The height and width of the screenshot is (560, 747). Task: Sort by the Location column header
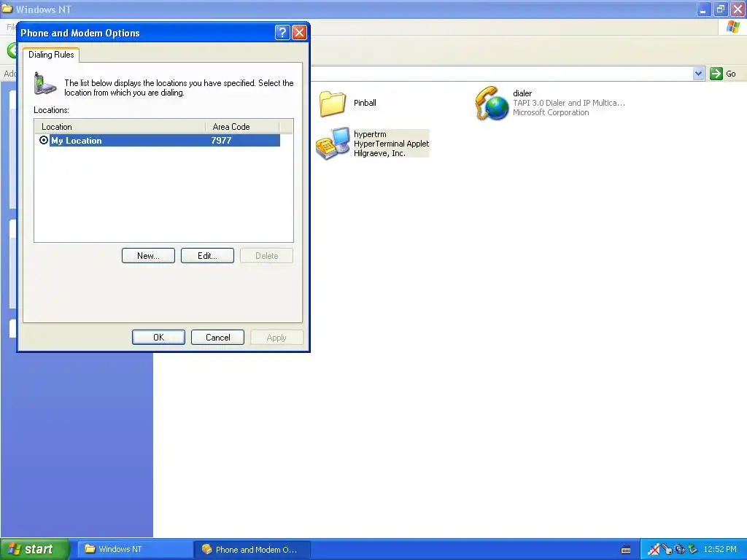click(120, 127)
